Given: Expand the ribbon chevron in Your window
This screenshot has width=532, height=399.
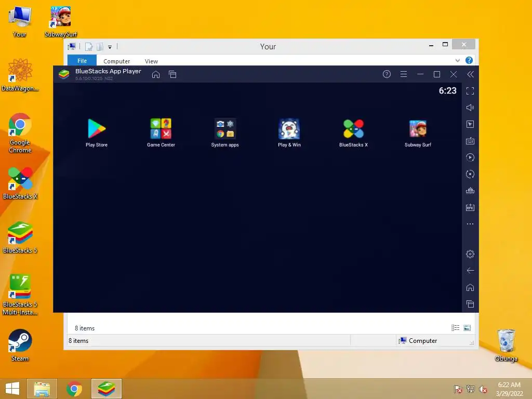Looking at the screenshot, I should click(x=457, y=60).
